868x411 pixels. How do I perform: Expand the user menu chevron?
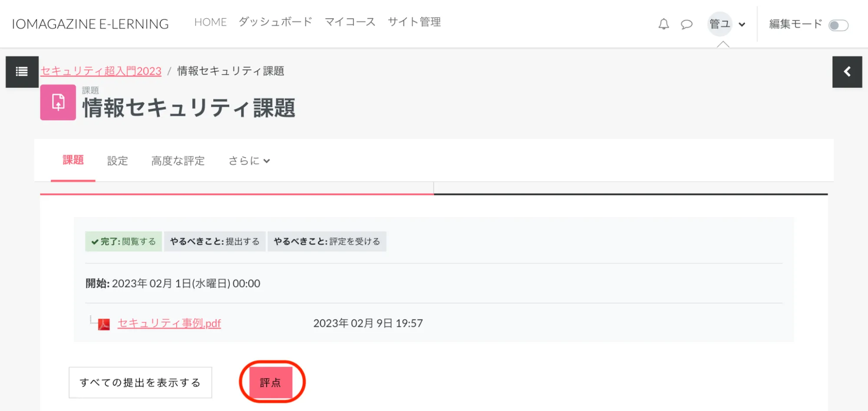742,24
